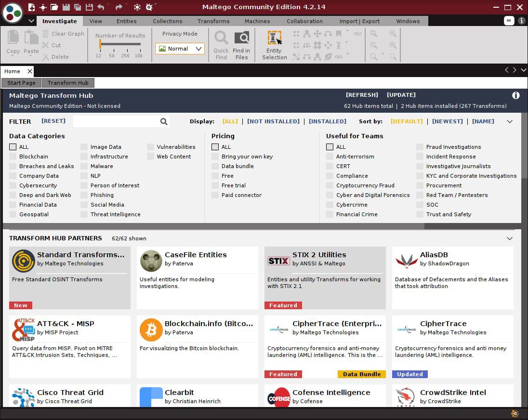Click the Cut scissors icon
The height and width of the screenshot is (420, 528).
45,45
